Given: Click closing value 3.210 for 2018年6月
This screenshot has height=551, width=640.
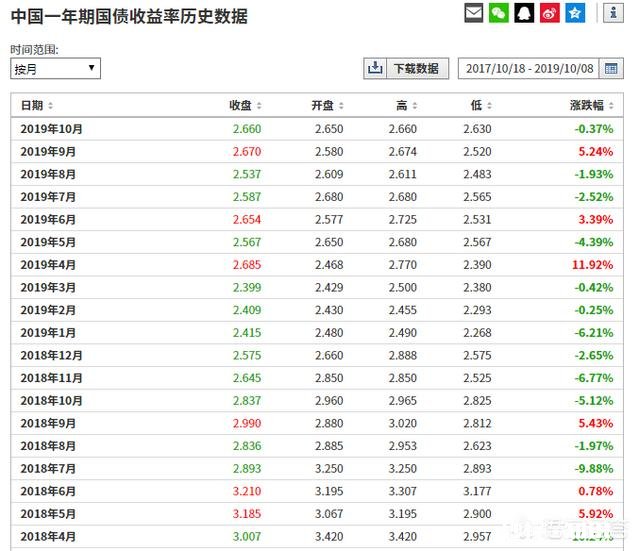Looking at the screenshot, I should tap(247, 491).
